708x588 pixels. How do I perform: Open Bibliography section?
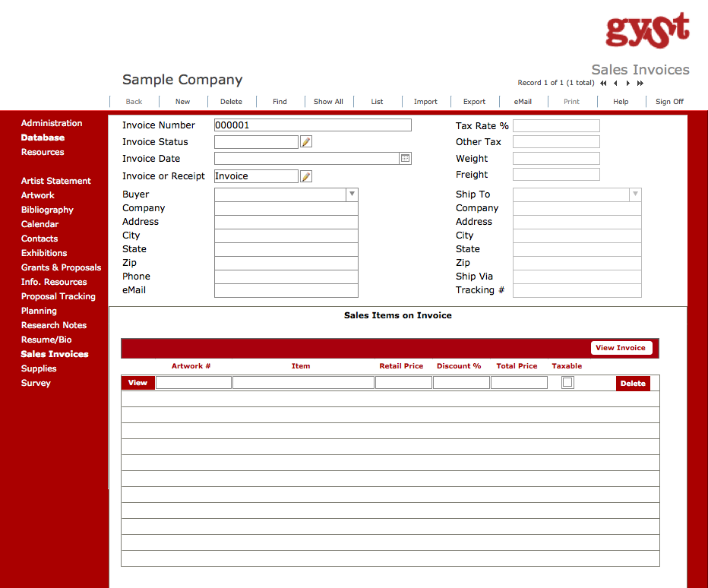coord(47,210)
